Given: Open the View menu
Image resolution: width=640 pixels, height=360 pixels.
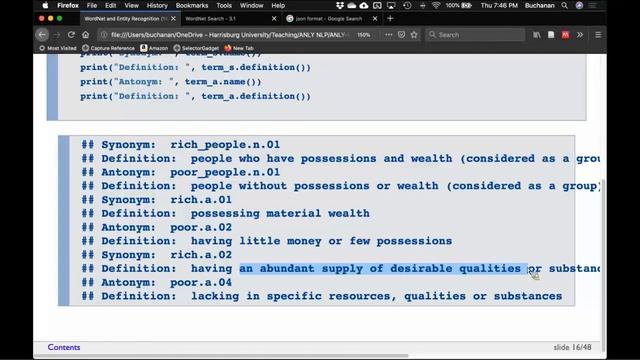Looking at the screenshot, I should [x=131, y=5].
